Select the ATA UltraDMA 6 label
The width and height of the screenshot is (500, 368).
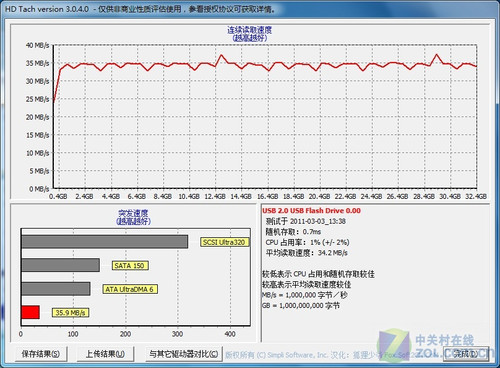[x=130, y=289]
